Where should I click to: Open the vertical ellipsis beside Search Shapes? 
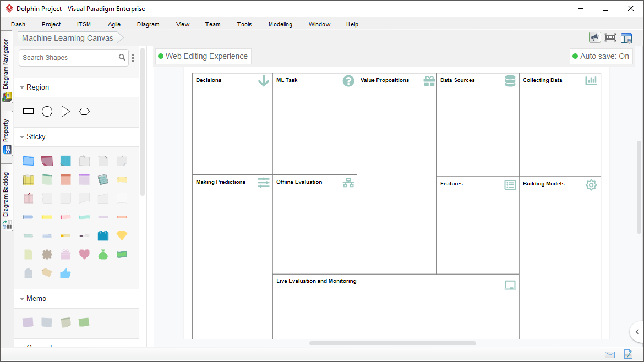click(x=133, y=57)
